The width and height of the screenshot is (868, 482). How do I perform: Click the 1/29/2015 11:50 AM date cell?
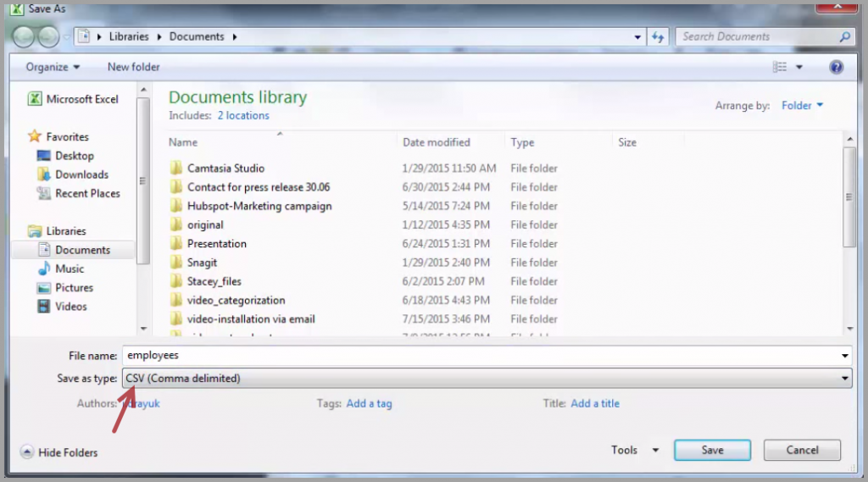click(x=449, y=168)
